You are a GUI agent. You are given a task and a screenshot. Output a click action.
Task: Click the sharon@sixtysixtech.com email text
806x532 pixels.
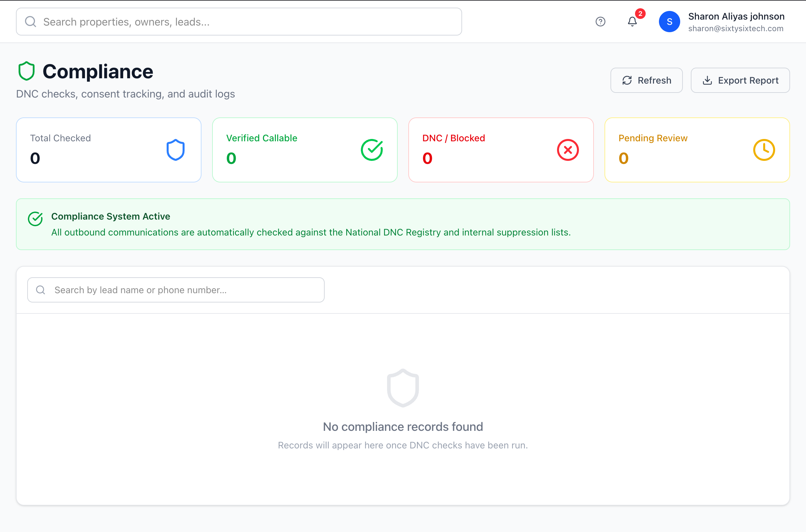tap(736, 29)
